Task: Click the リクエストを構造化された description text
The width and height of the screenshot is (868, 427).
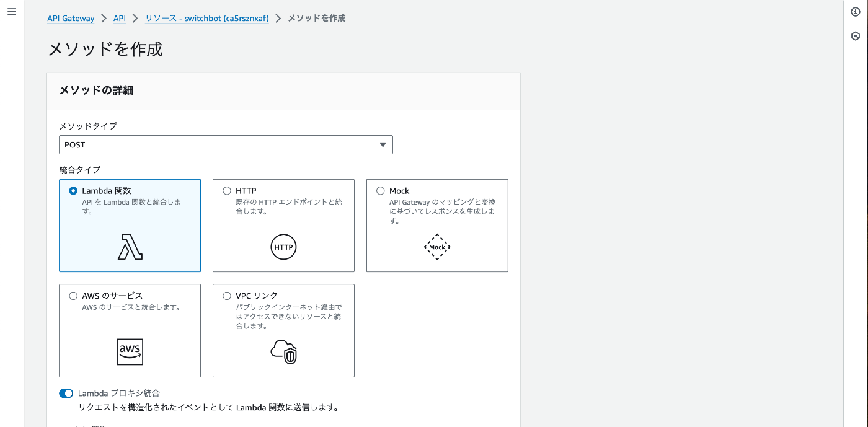Action: pos(208,408)
